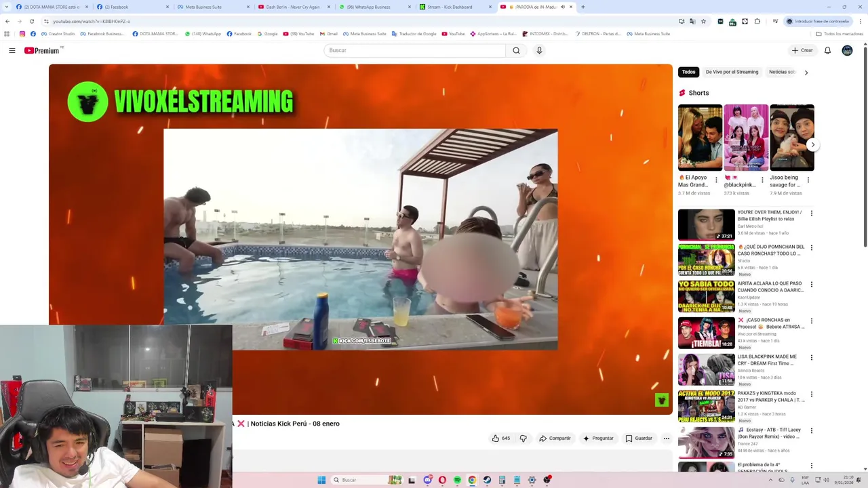Open more actions menu under the video
The width and height of the screenshot is (868, 488).
[666, 439]
